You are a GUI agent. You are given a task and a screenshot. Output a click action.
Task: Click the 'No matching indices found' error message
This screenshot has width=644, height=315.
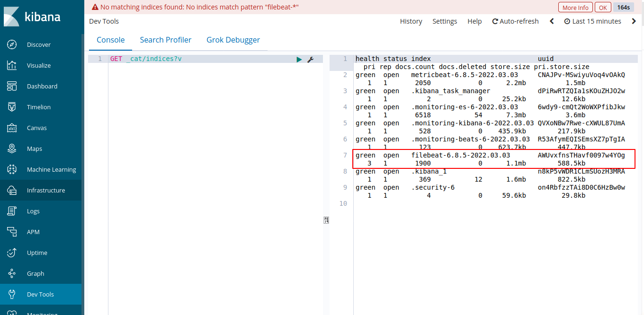[x=199, y=7]
